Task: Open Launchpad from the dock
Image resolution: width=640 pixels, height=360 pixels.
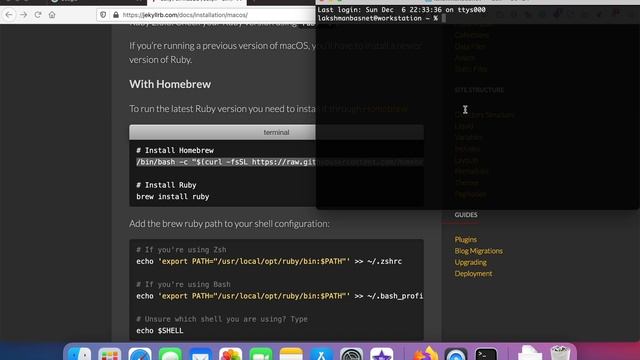Action: click(x=109, y=353)
